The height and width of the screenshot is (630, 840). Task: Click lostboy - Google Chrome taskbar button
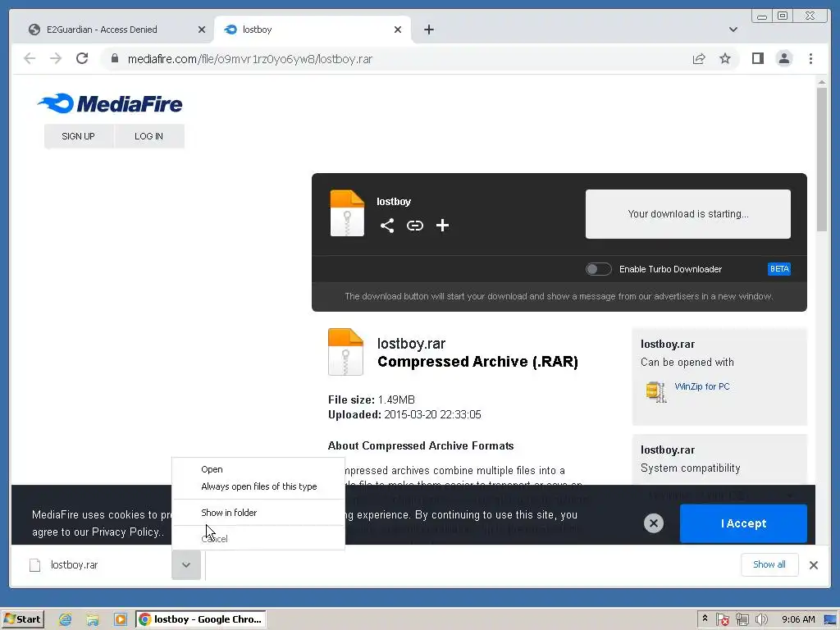[x=201, y=619]
